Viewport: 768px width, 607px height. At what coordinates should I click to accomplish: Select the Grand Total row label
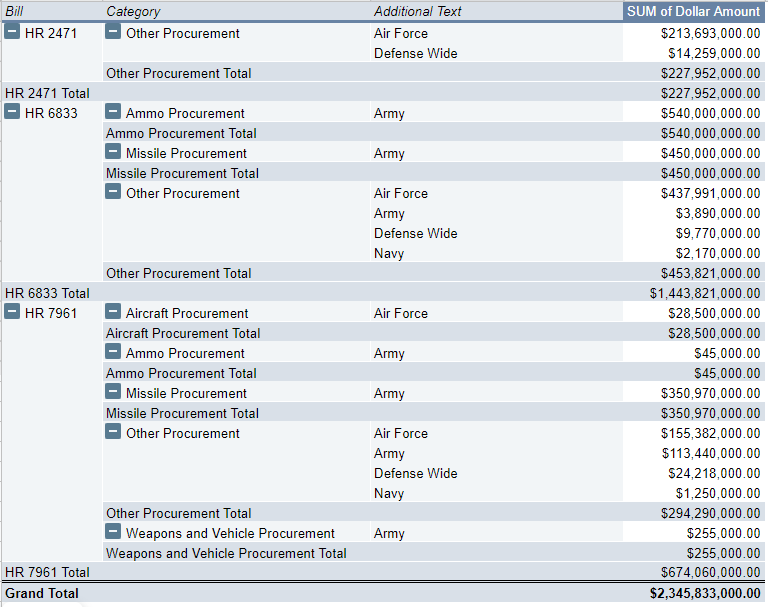pyautogui.click(x=42, y=593)
